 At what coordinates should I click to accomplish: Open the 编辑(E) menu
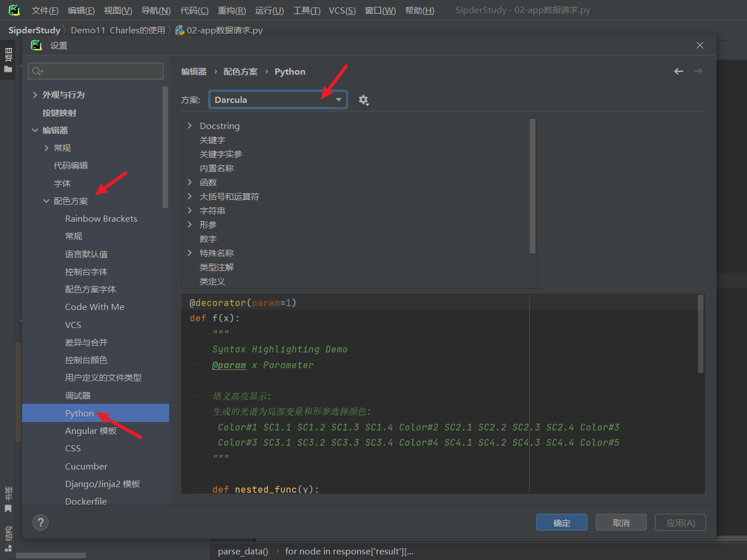[x=81, y=10]
